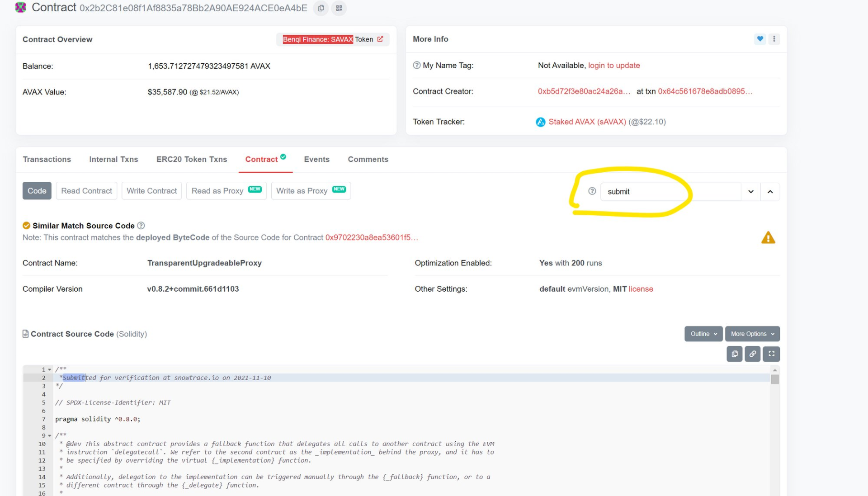
Task: Click the submit search input field
Action: pyautogui.click(x=669, y=192)
